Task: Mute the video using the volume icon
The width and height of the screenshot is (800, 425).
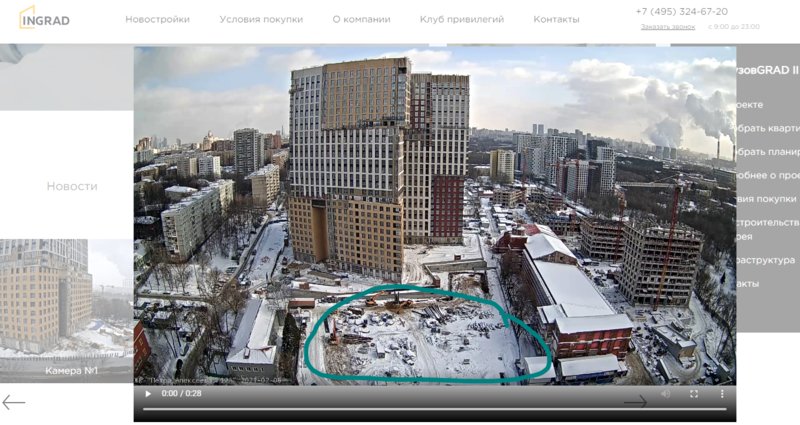Action: pos(665,393)
